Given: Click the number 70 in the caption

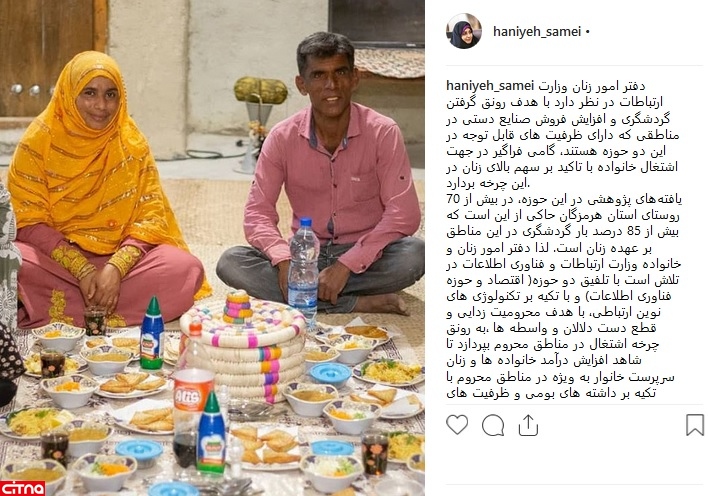Looking at the screenshot, I should click(453, 199).
